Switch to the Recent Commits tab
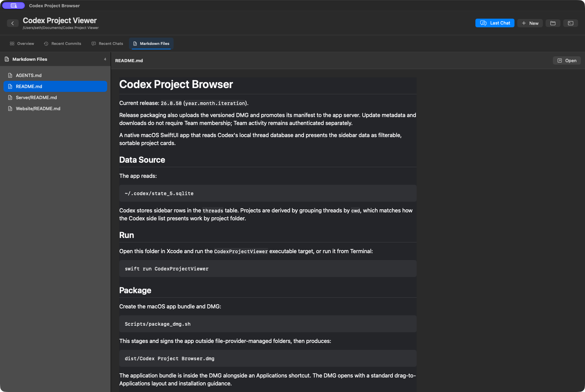The height and width of the screenshot is (392, 585). click(x=63, y=44)
